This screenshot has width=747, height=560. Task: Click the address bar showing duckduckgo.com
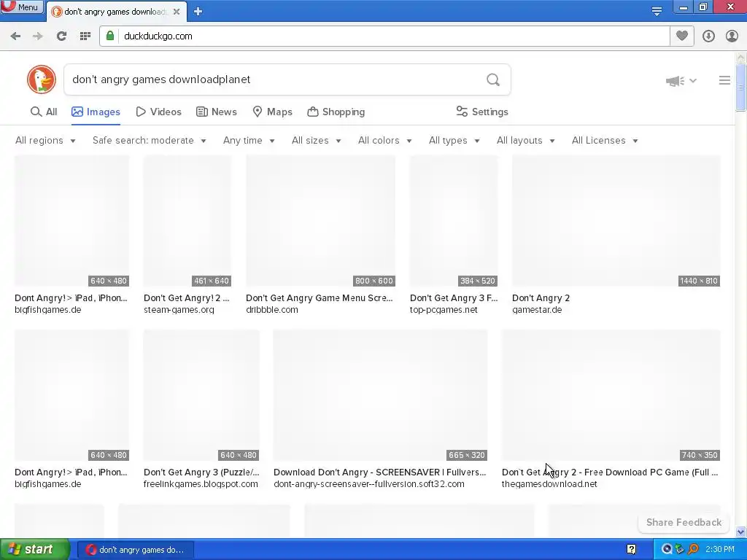click(x=384, y=36)
